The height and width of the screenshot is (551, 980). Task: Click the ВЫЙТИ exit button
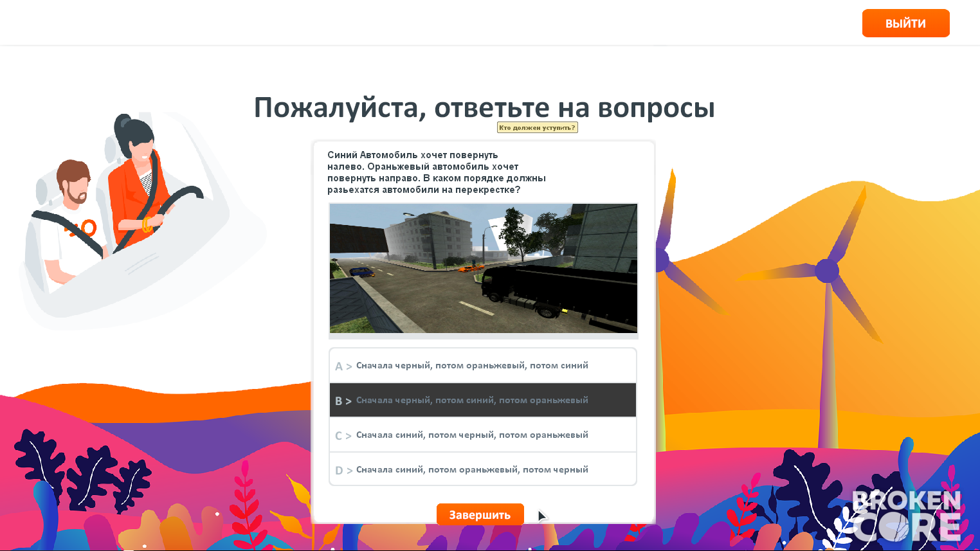(905, 23)
